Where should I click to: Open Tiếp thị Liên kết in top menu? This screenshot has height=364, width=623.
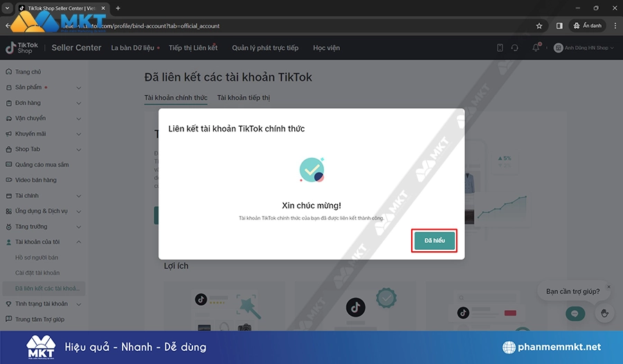click(193, 48)
